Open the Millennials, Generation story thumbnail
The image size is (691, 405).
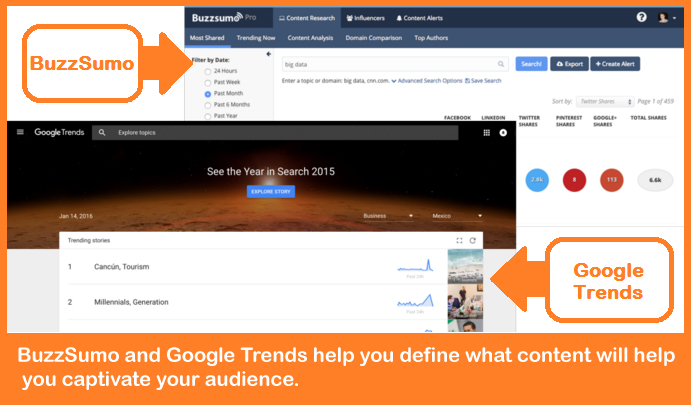click(465, 302)
